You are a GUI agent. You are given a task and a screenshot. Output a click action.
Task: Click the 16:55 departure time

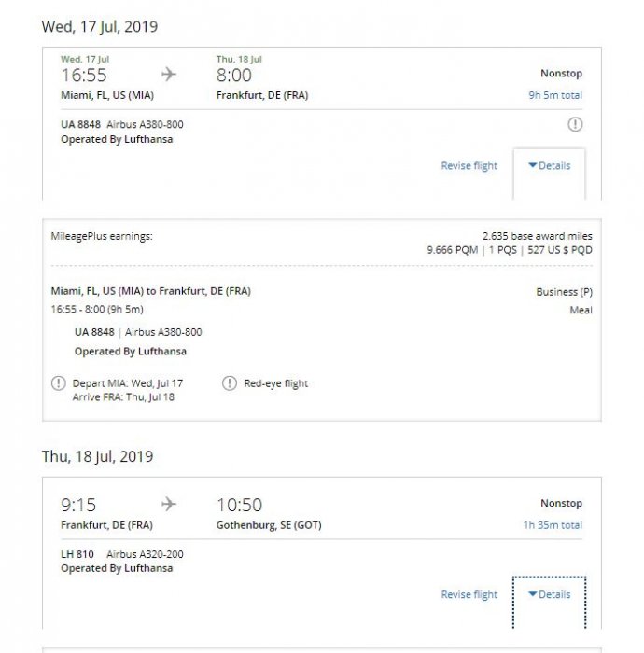coord(84,76)
